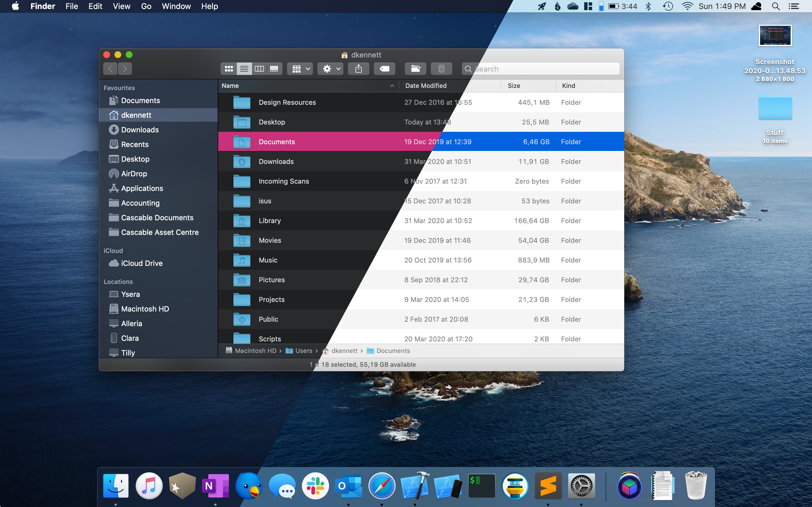Open iCloud Drive in the sidebar
Screen dimensions: 812x507
(x=142, y=263)
